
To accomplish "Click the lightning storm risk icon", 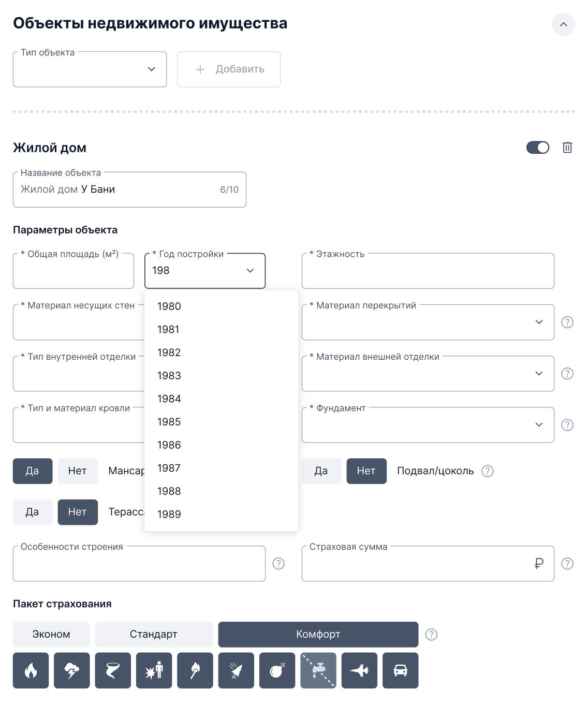I will pos(72,670).
